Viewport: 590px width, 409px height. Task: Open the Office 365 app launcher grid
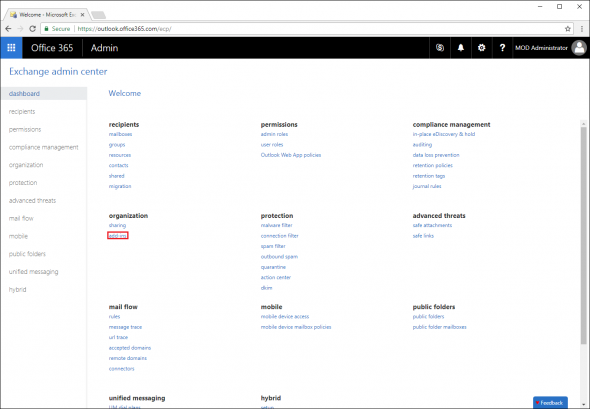[11, 48]
